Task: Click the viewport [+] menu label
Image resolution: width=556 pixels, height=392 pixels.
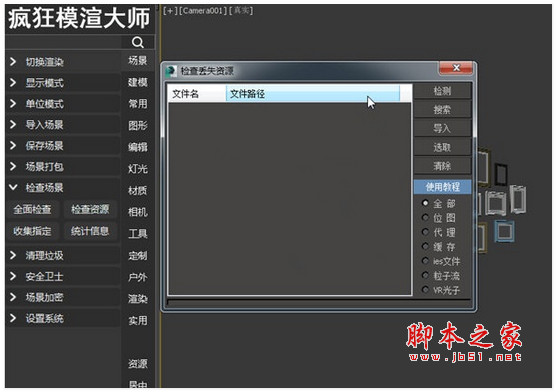Action: point(170,11)
